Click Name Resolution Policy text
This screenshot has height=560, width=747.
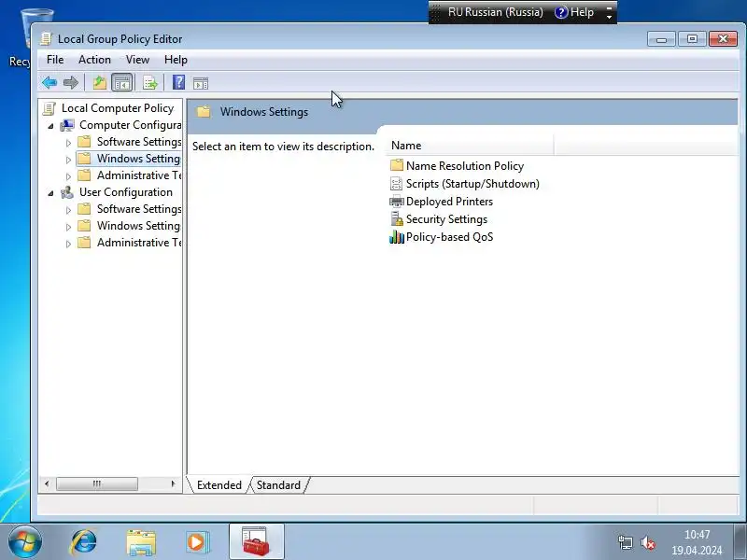464,166
